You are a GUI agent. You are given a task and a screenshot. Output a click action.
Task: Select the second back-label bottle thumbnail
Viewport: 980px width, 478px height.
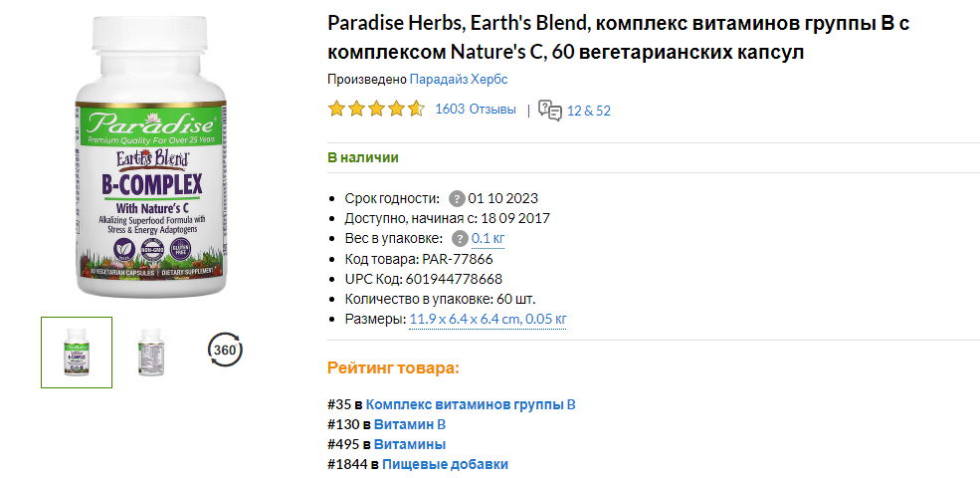point(151,352)
